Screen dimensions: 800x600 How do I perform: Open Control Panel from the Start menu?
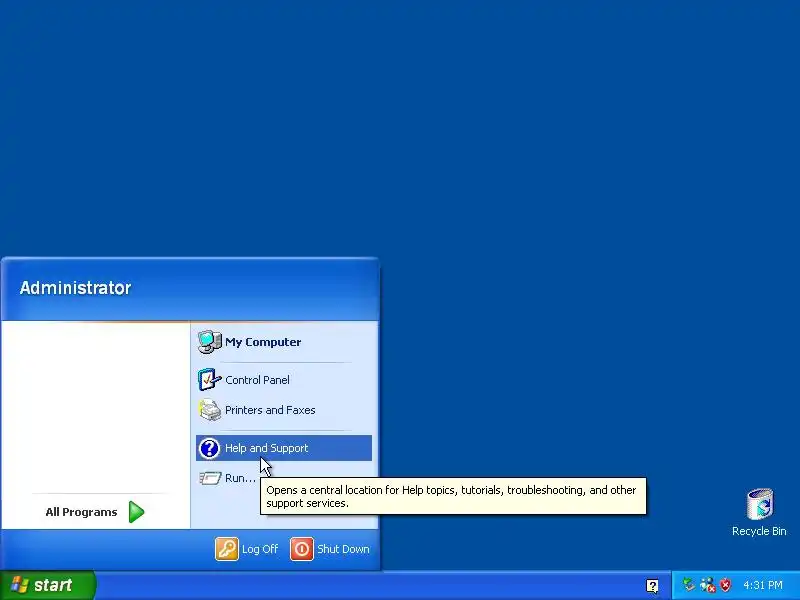(284, 380)
